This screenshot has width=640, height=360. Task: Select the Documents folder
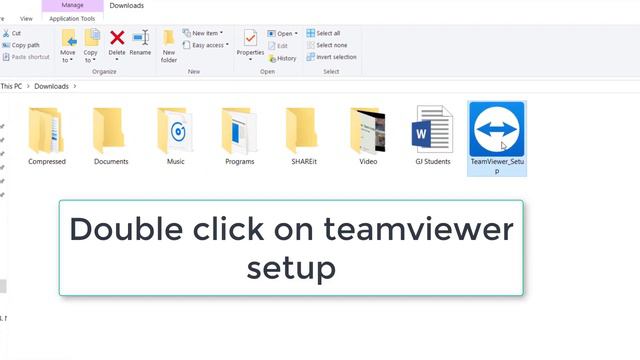[111, 136]
